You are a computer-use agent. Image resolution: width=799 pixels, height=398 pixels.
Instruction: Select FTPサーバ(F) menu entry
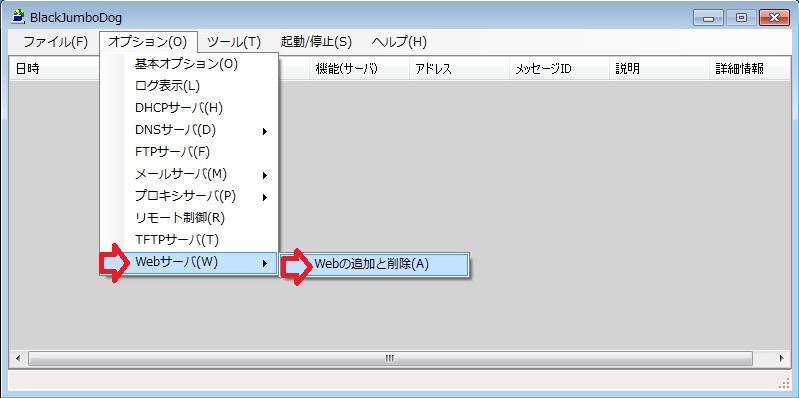[189, 152]
